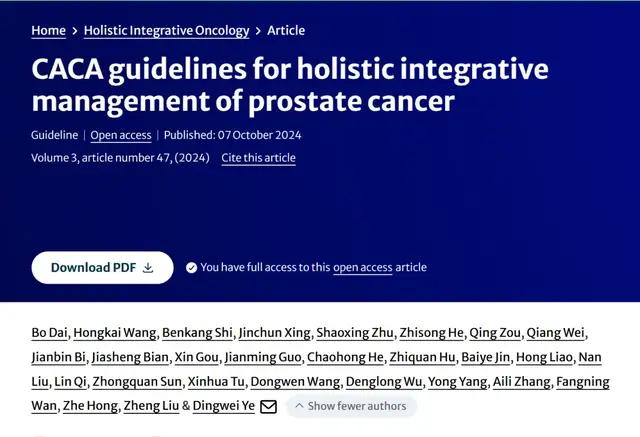640x437 pixels.
Task: Click the email envelope icon after Dingwei Ye
Action: [268, 406]
